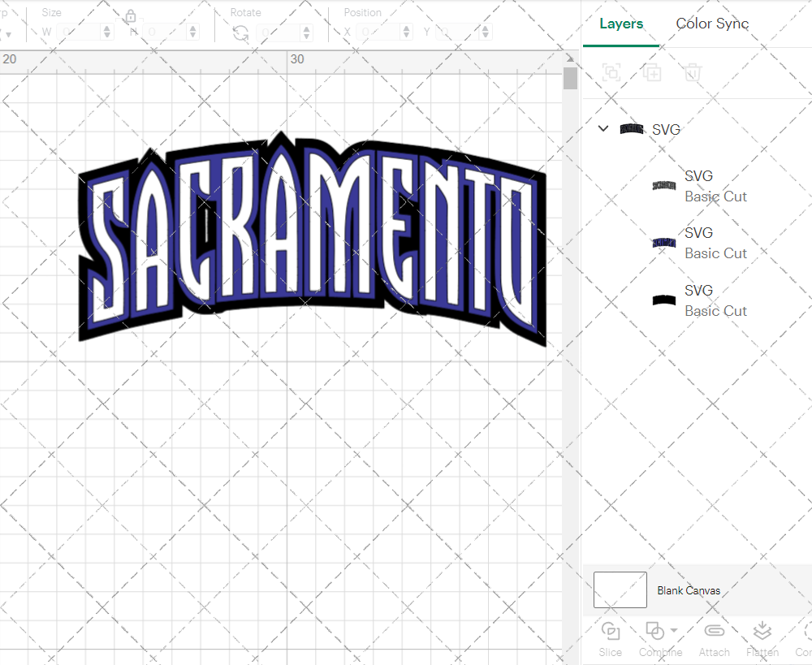Select the black SVG Basic Cut layer
The height and width of the screenshot is (665, 812).
tap(699, 300)
